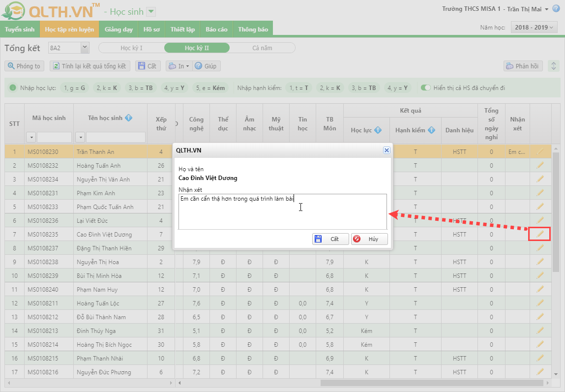Open the Giảng dạy tab
Screen dimensions: 565x392
pos(119,30)
